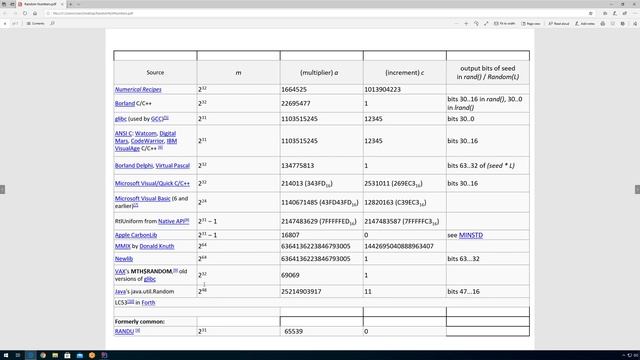Choose Add notes tool
This screenshot has width=640, height=360.
pyautogui.click(x=585, y=24)
